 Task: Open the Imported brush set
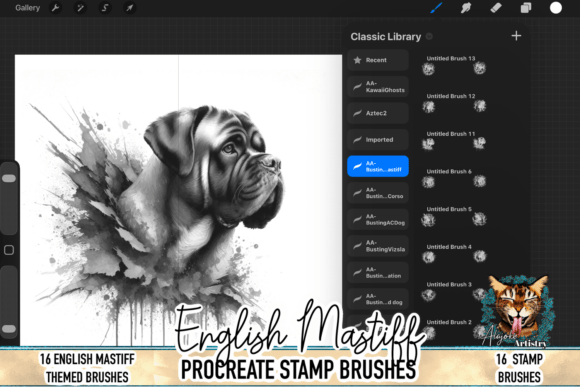point(378,140)
